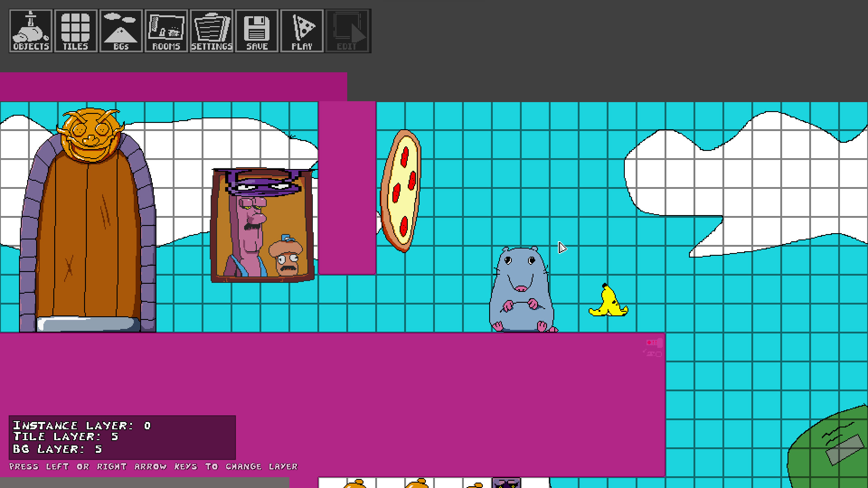Open the Settings clipboard button
The height and width of the screenshot is (488, 868).
[x=212, y=31]
